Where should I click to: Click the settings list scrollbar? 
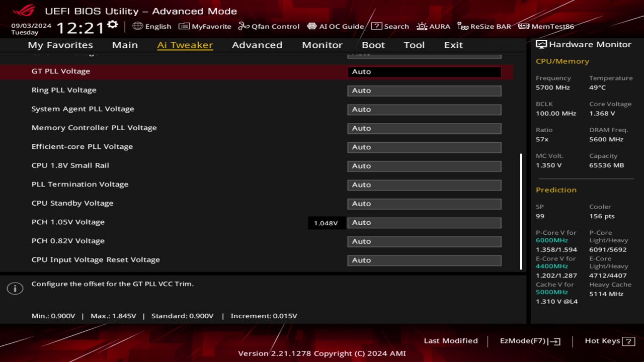point(521,211)
